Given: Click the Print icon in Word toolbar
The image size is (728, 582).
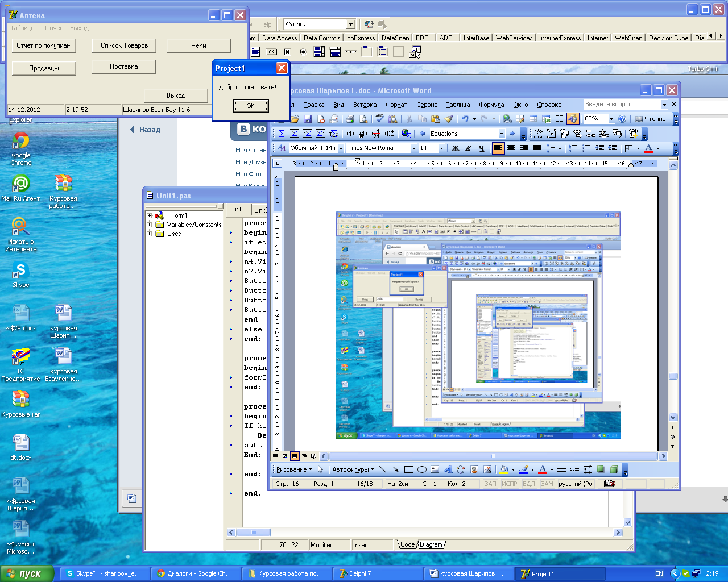Looking at the screenshot, I should click(x=350, y=119).
